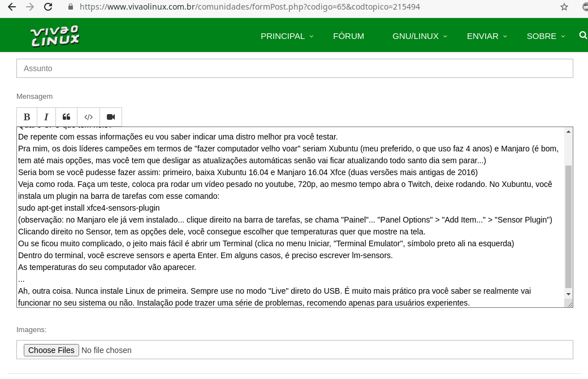Insert code tag using code icon
Viewport: 588px width, 379px height.
pyautogui.click(x=89, y=117)
